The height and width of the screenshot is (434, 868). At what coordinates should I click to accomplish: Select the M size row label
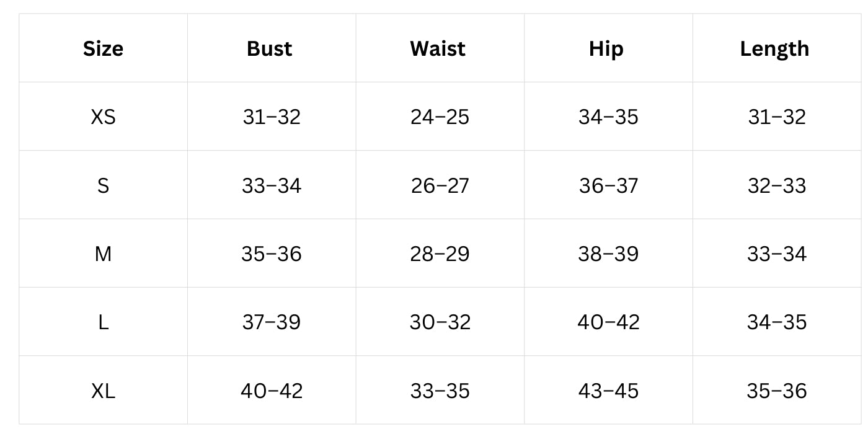point(103,254)
